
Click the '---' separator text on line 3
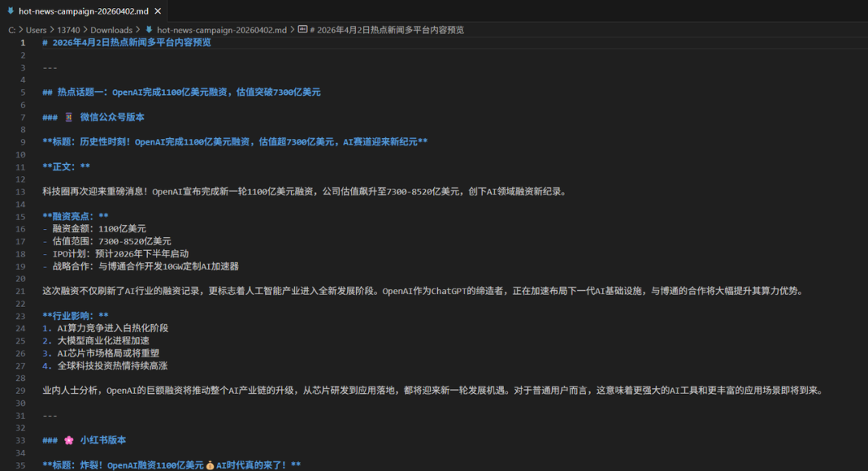(50, 68)
